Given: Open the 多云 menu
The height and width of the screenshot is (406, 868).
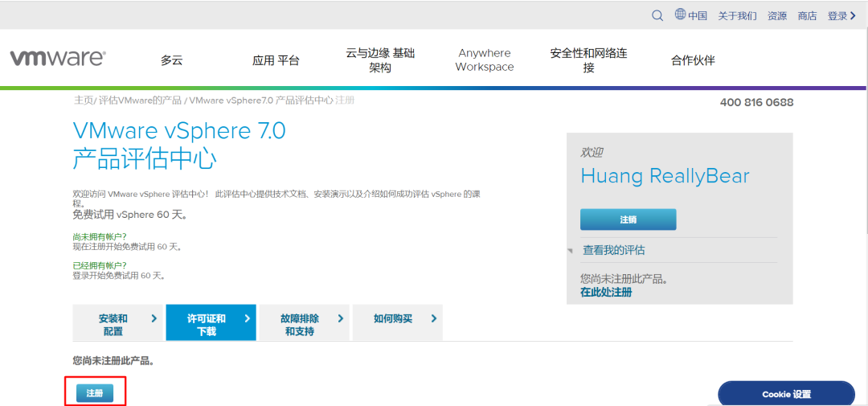Looking at the screenshot, I should click(172, 60).
